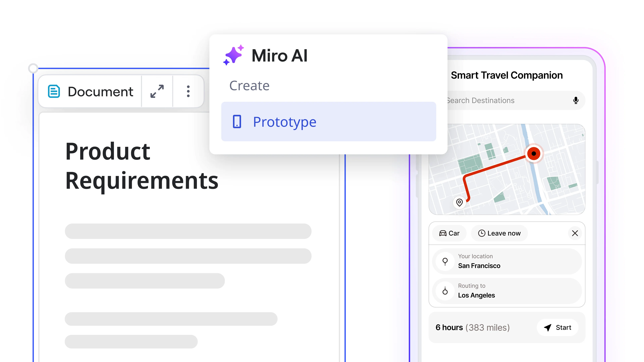Tap the microphone icon in search bar
Screen dimensions: 644x362
(576, 100)
